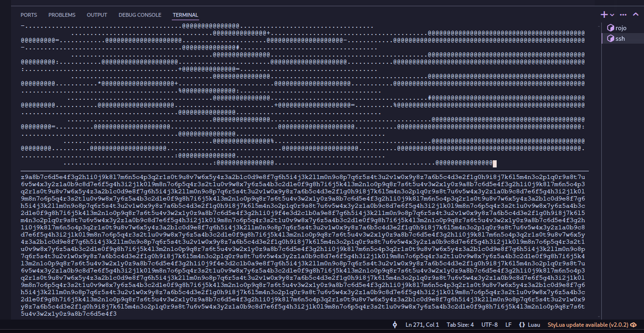Open the PORTS panel tab

click(28, 15)
